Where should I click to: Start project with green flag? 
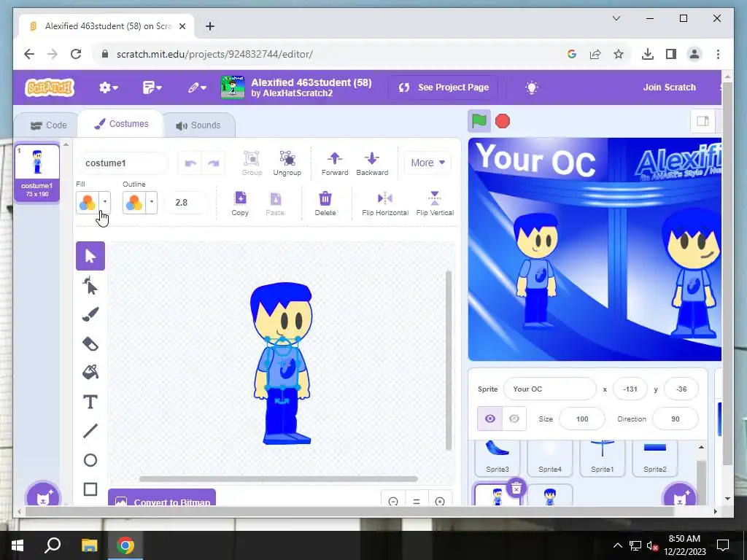[x=479, y=122]
